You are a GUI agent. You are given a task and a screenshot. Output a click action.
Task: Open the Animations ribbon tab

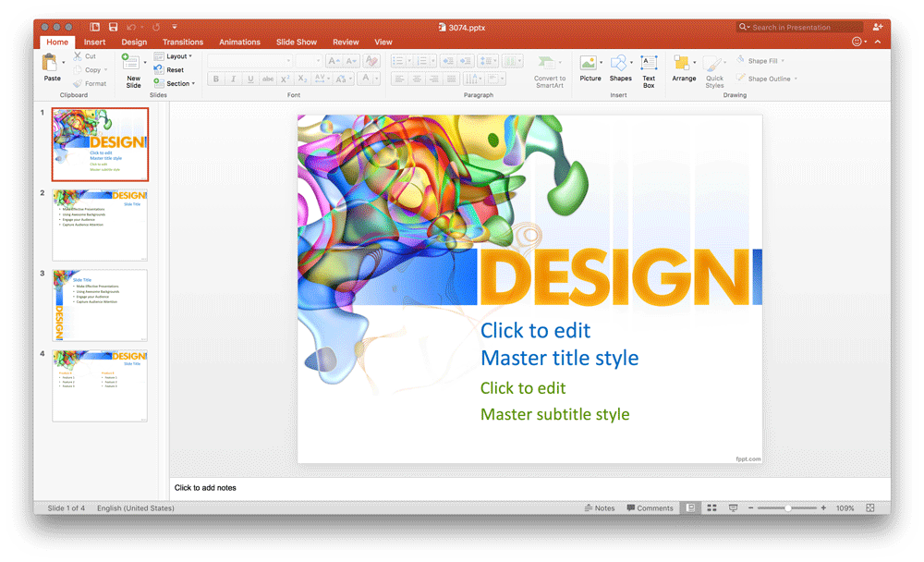[239, 42]
